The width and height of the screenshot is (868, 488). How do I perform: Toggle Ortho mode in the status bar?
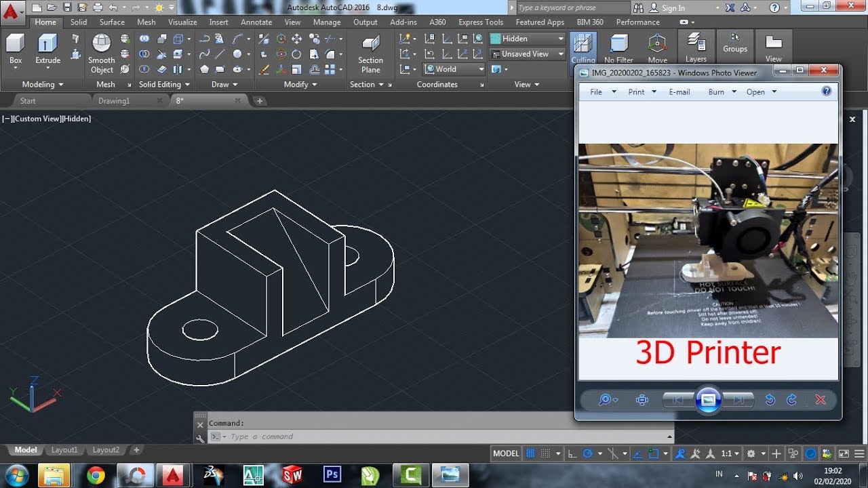click(572, 453)
